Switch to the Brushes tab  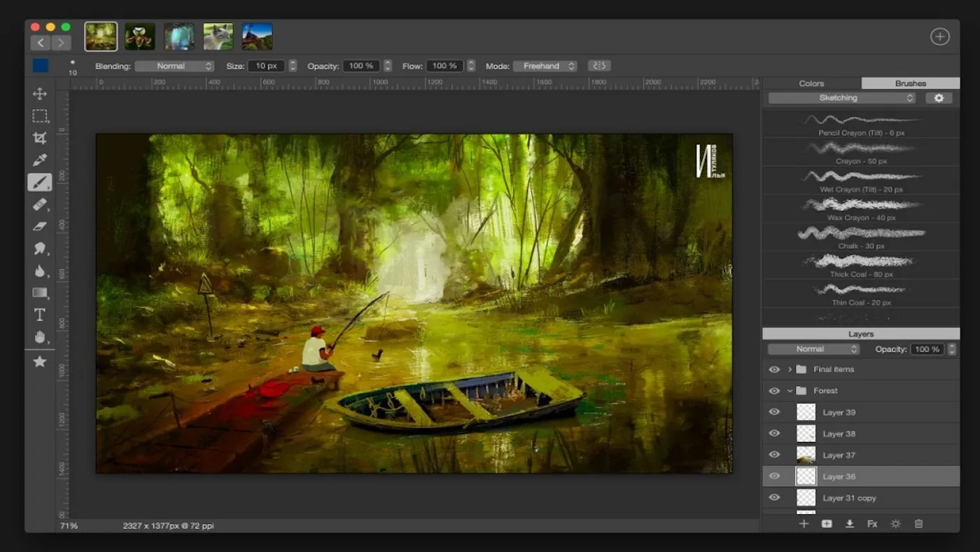[910, 83]
